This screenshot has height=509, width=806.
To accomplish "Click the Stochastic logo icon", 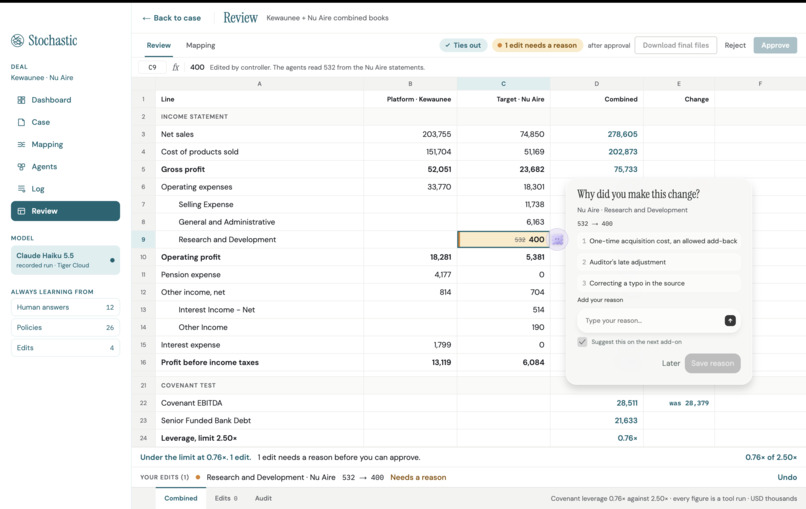I will click(17, 41).
